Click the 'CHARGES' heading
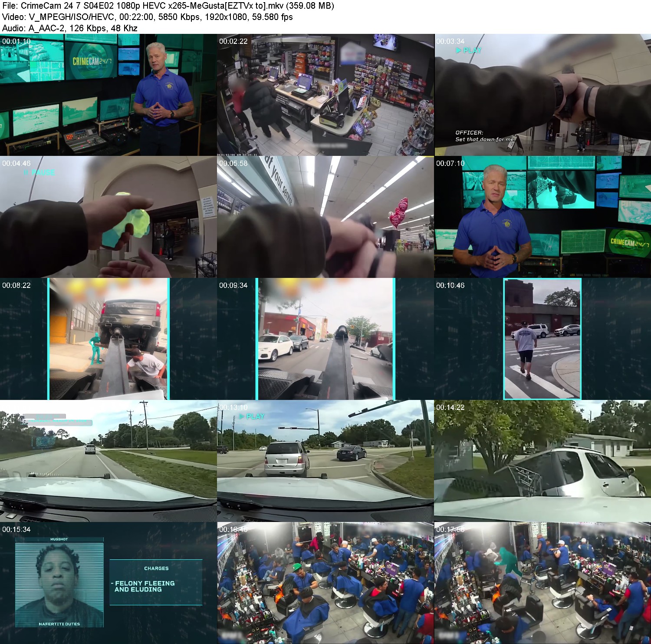 pos(156,568)
